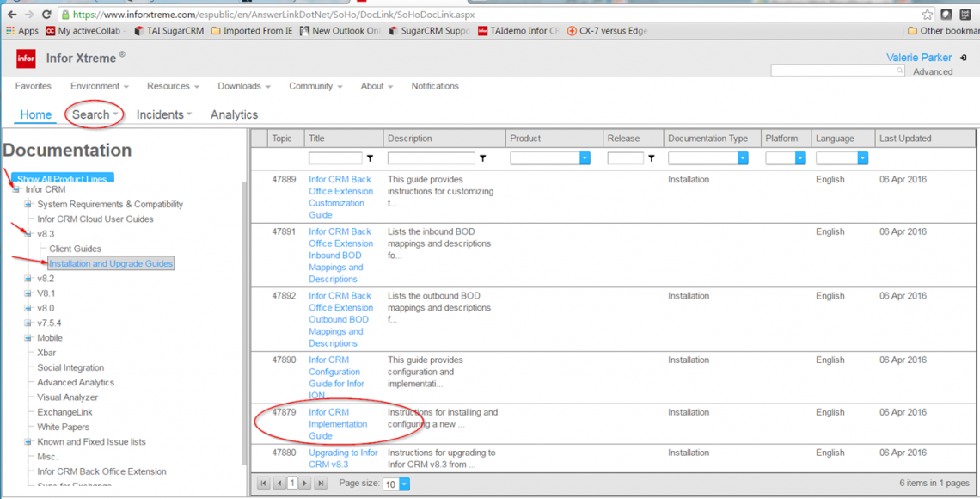Screen dimensions: 980x499
Task: Open the Product filter dropdown
Action: [x=585, y=158]
